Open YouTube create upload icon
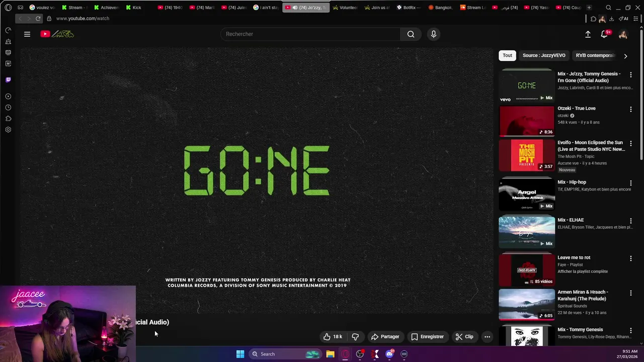 pos(588,34)
